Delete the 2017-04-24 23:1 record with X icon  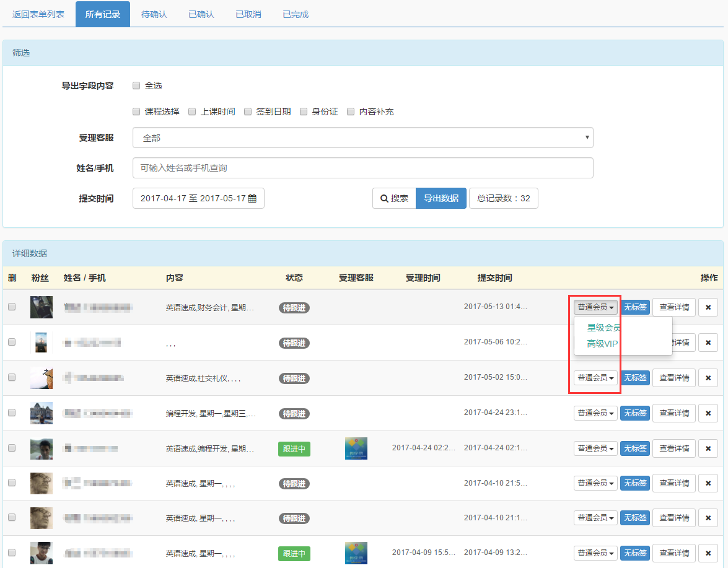point(708,413)
